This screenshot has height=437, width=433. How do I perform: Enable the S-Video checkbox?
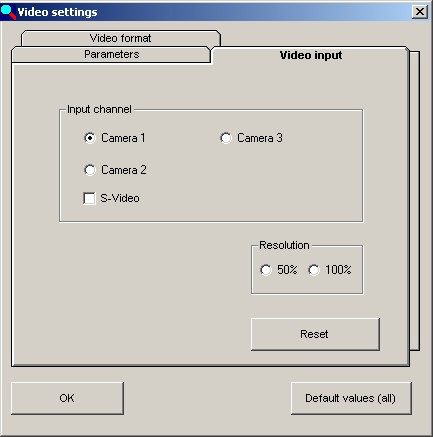89,198
